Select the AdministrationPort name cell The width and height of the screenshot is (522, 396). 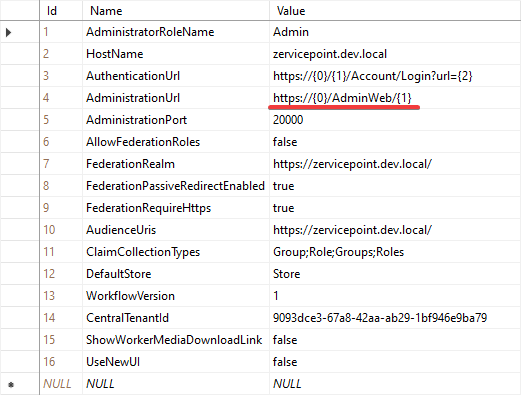click(176, 120)
